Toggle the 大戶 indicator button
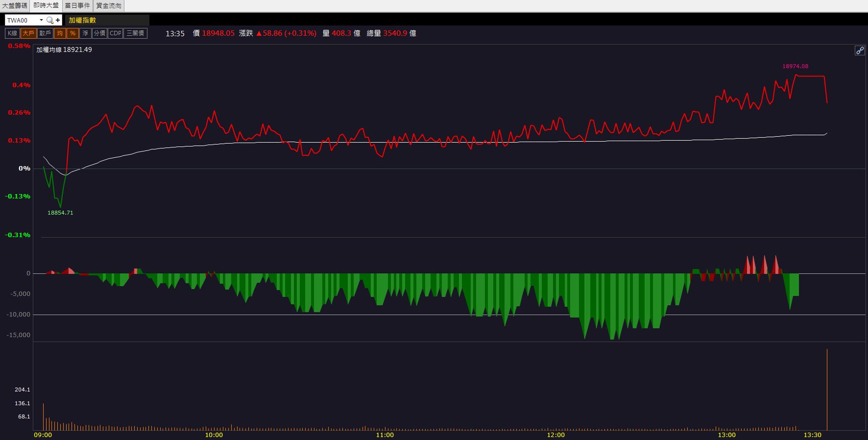The height and width of the screenshot is (440, 868). point(28,33)
